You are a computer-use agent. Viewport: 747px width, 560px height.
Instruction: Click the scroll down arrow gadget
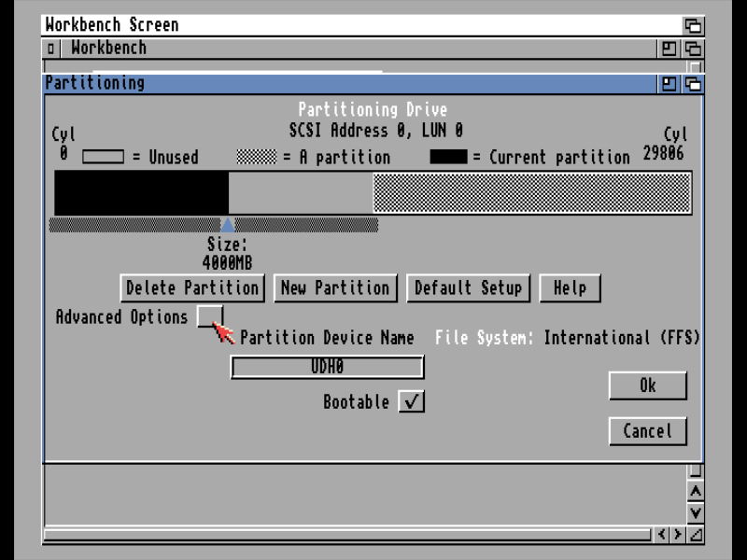[x=695, y=511]
